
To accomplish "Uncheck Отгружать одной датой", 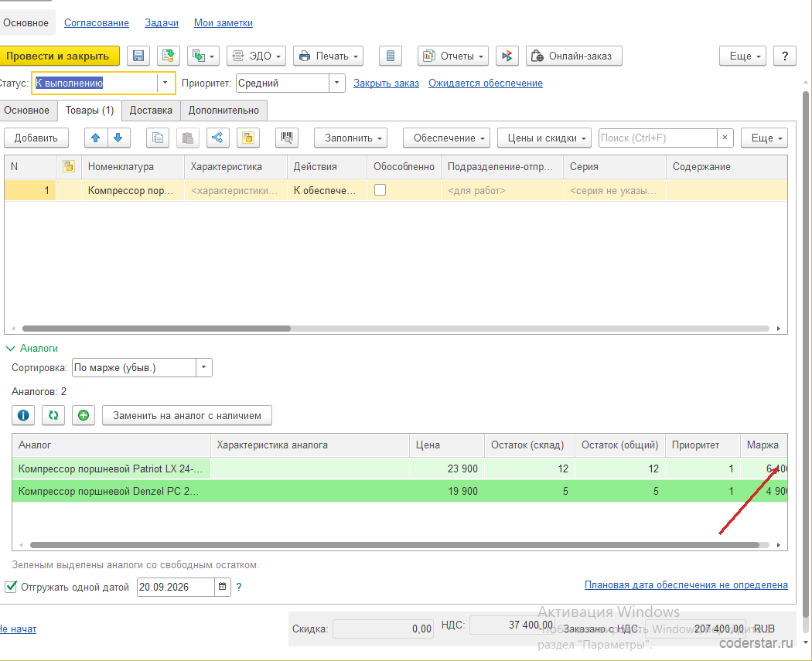I will coord(11,587).
